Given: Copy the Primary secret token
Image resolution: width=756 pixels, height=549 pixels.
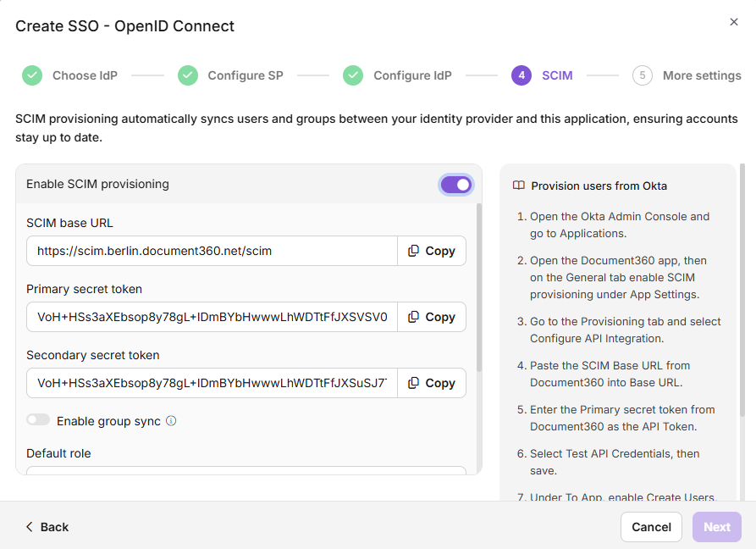Looking at the screenshot, I should point(432,317).
